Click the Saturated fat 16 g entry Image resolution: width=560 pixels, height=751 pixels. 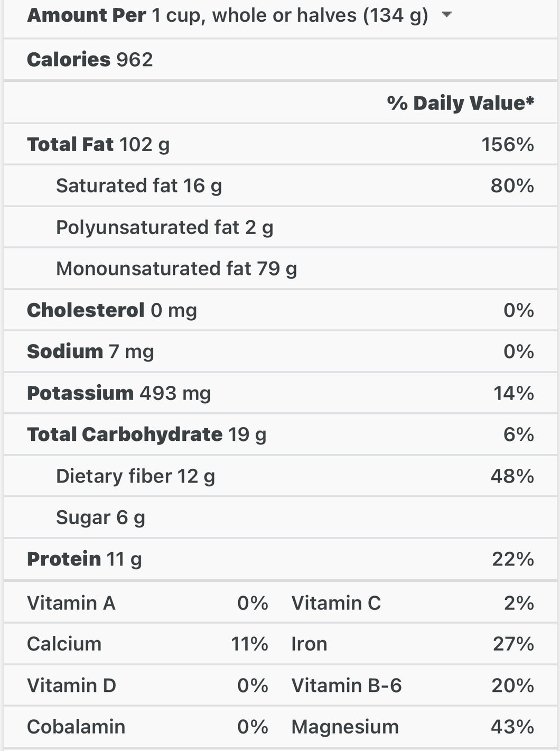coord(281,186)
